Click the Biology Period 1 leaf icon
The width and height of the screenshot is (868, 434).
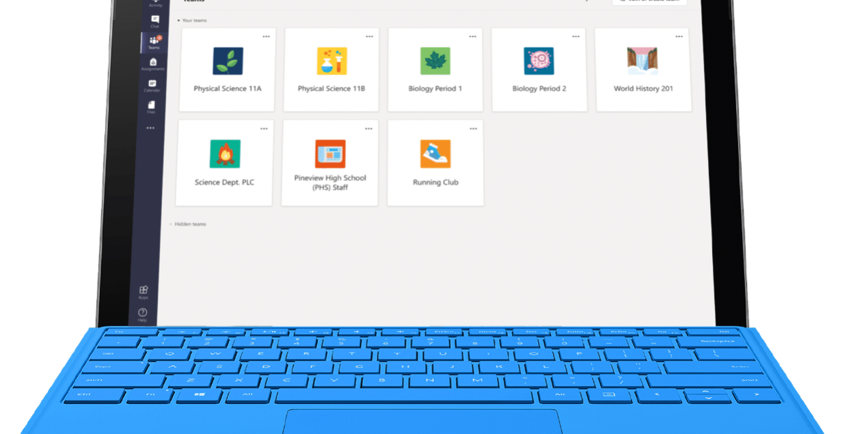(435, 61)
